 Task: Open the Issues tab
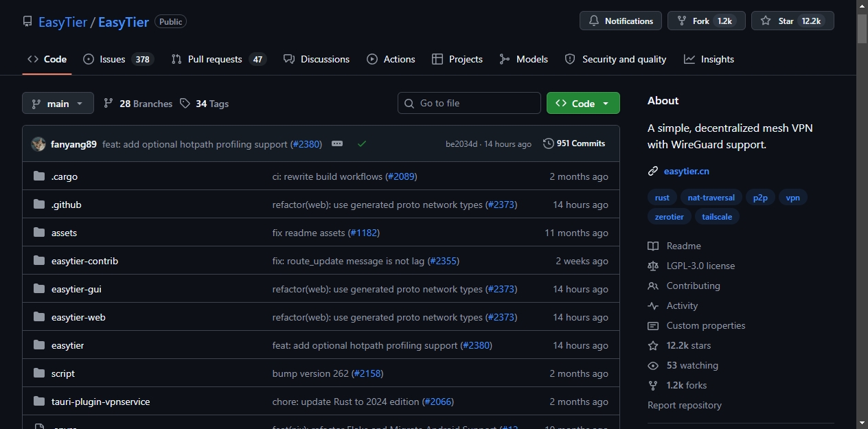point(118,59)
